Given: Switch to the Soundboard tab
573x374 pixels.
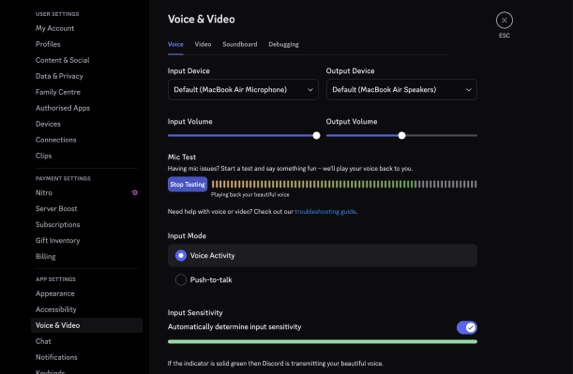Looking at the screenshot, I should pyautogui.click(x=240, y=44).
